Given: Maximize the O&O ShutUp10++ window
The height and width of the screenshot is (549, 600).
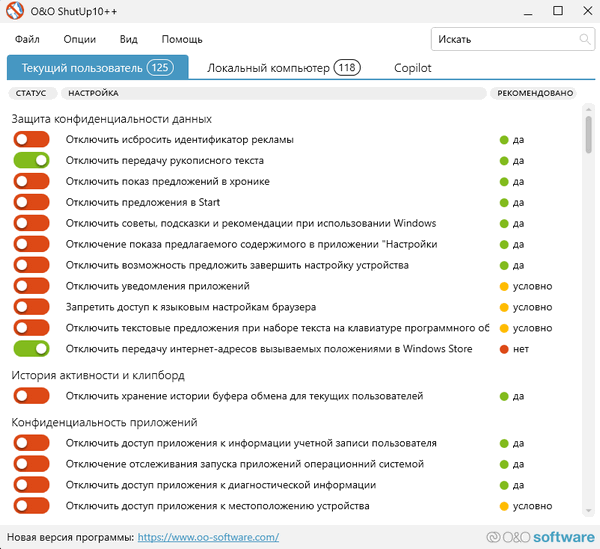Looking at the screenshot, I should pyautogui.click(x=558, y=11).
